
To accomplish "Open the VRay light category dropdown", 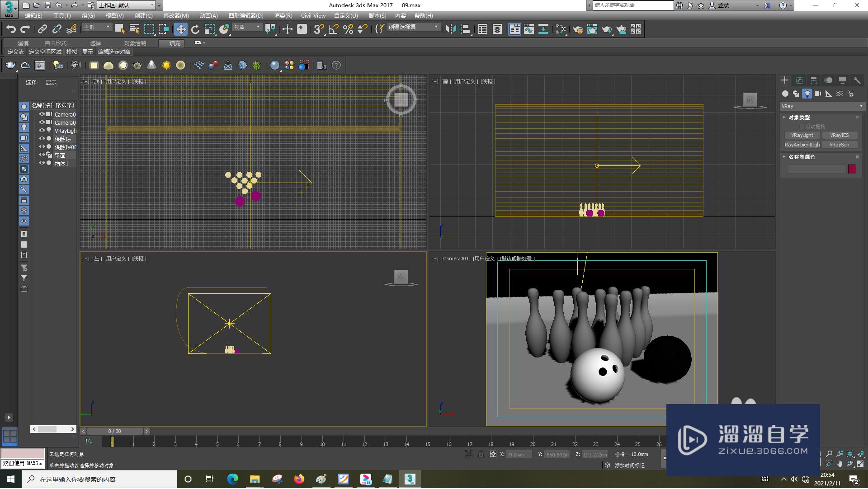I will click(x=822, y=106).
